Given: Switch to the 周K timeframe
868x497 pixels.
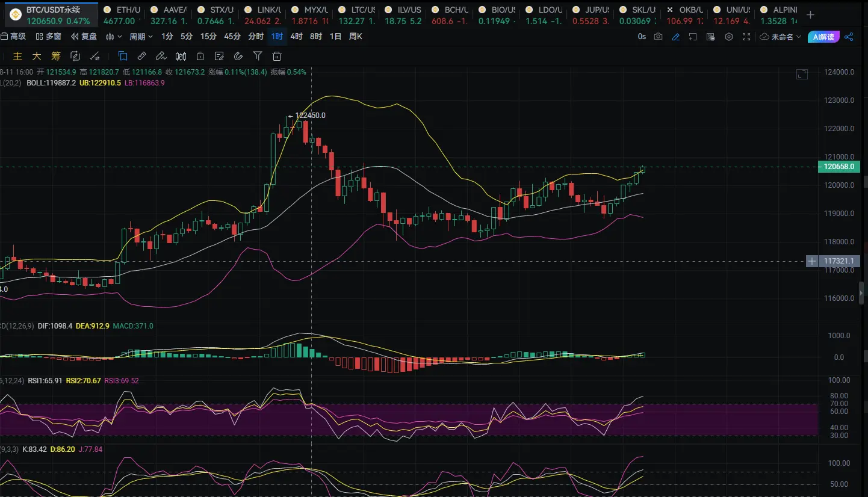Looking at the screenshot, I should [356, 37].
